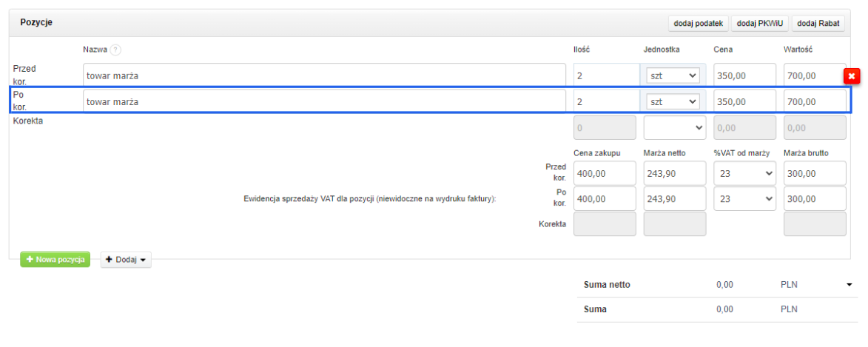
Task: Open the Po kor. unit dropdown
Action: pyautogui.click(x=673, y=101)
